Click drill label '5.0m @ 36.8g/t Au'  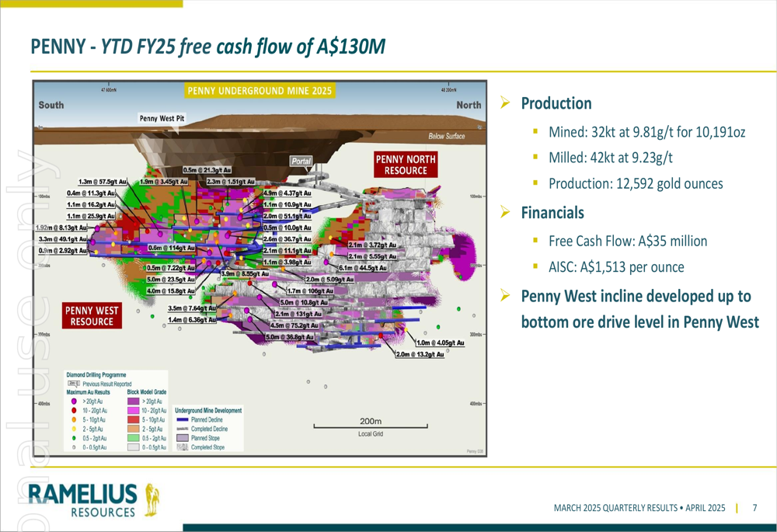click(x=290, y=337)
